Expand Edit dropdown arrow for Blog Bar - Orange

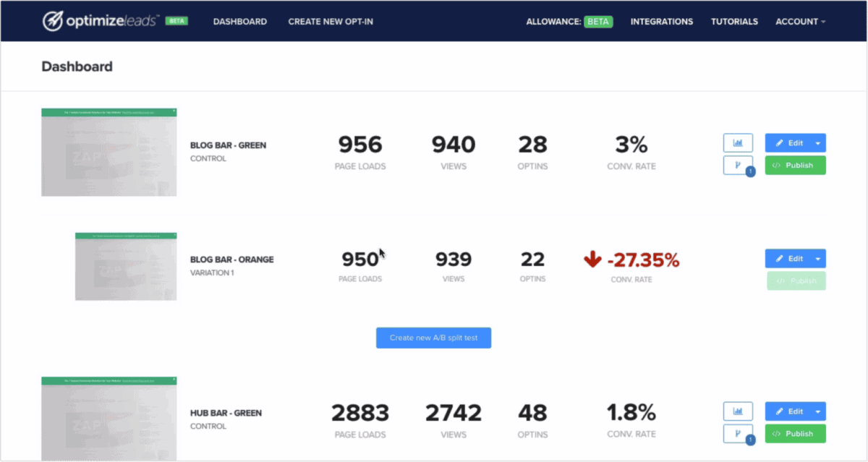[818, 259]
